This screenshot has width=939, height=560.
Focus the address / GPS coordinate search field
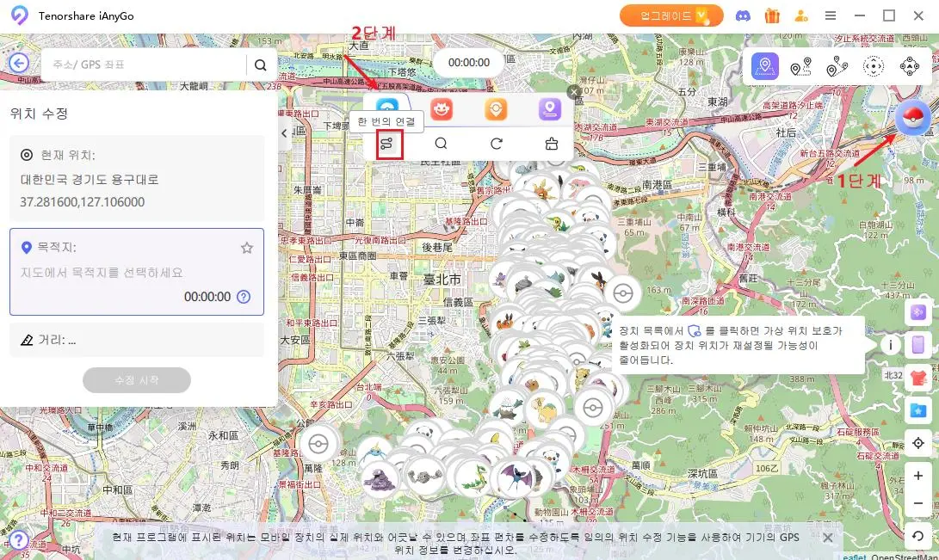[144, 65]
